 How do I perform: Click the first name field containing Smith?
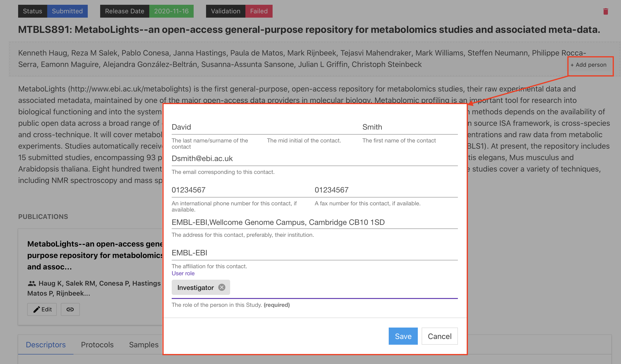[x=410, y=127]
